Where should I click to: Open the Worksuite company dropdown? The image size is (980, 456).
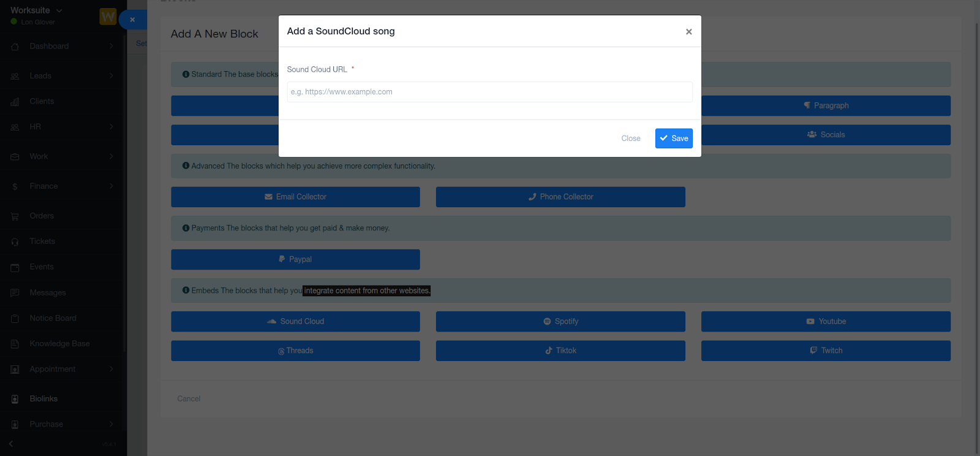[x=37, y=10]
